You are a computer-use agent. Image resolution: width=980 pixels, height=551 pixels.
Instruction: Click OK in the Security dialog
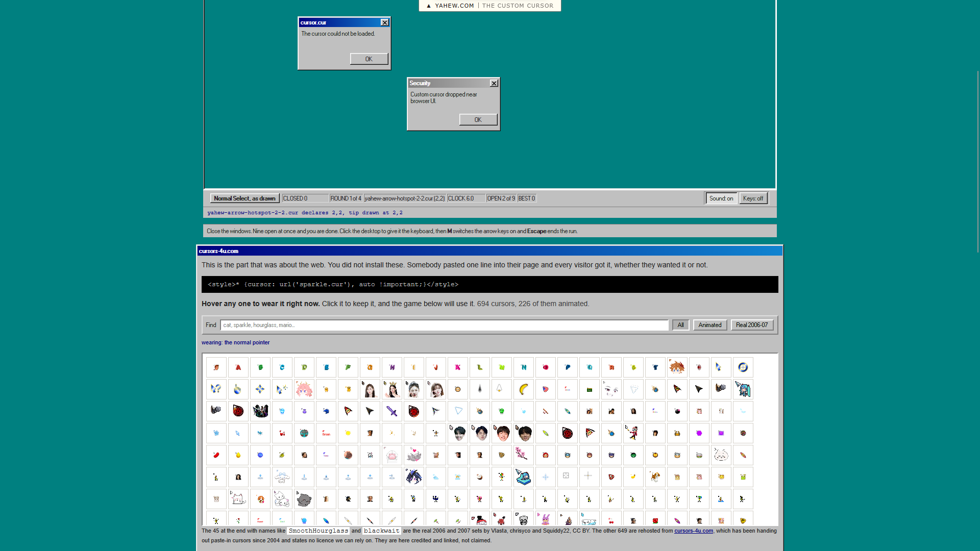(478, 120)
